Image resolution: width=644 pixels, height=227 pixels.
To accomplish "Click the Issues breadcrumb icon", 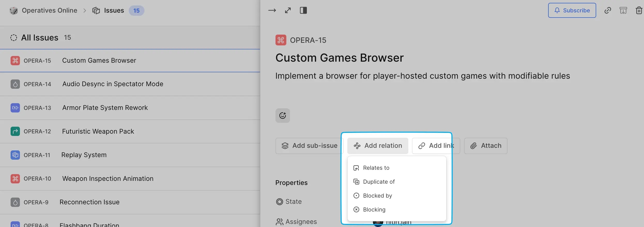I will [x=96, y=11].
